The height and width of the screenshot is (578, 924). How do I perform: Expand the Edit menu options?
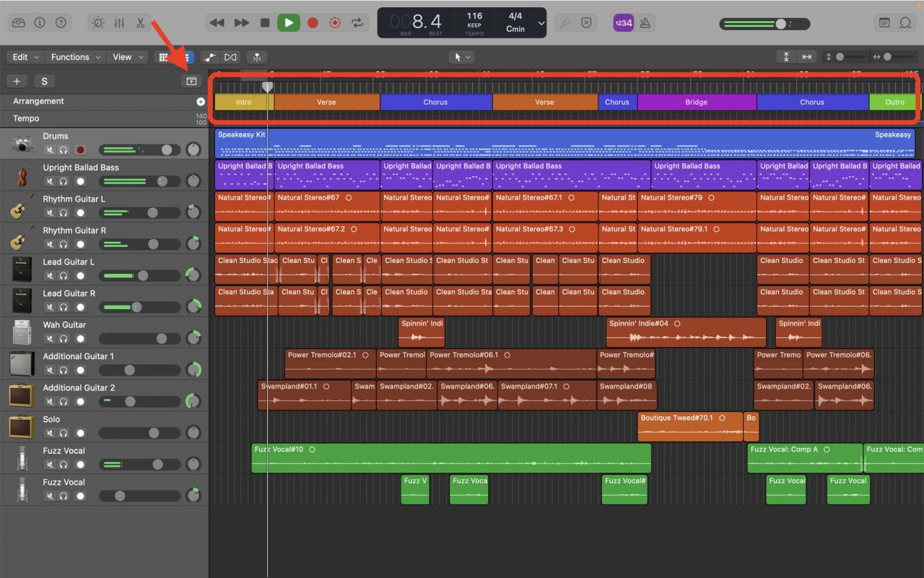pyautogui.click(x=24, y=57)
